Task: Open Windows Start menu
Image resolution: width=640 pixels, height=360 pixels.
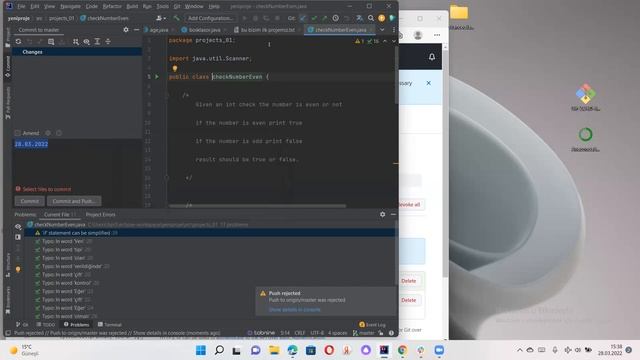Action: [201, 350]
